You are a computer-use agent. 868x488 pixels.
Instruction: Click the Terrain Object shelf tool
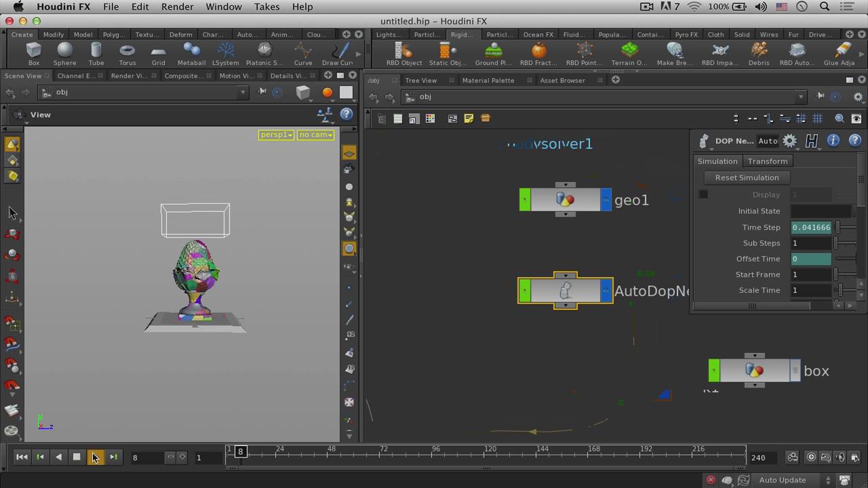point(629,54)
